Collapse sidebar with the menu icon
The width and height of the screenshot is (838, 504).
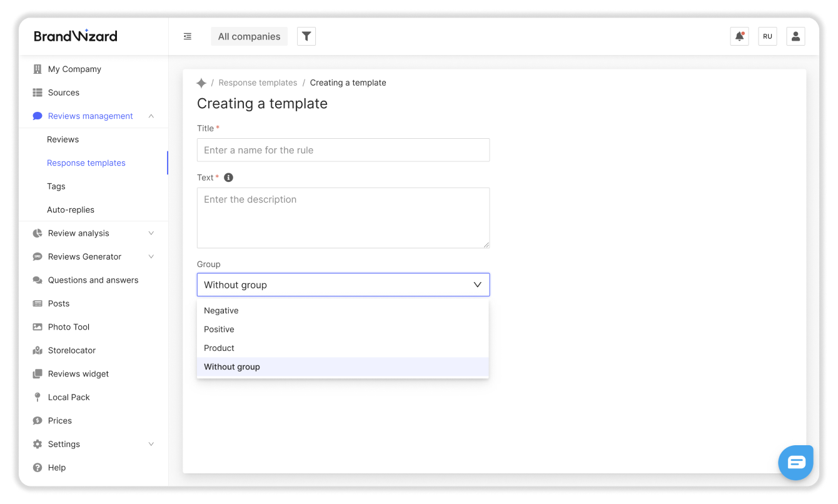point(188,36)
